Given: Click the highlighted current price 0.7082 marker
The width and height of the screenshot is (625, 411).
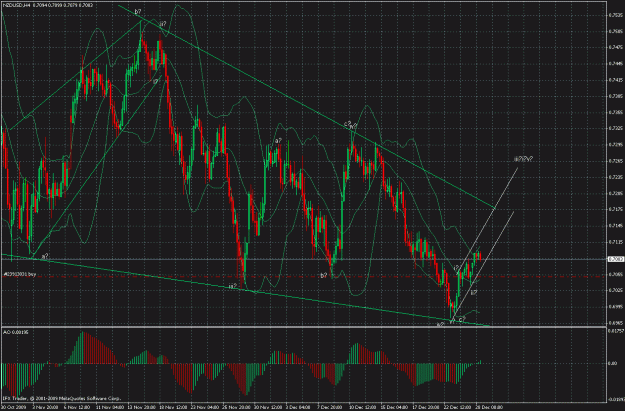Looking at the screenshot, I should 616,259.
